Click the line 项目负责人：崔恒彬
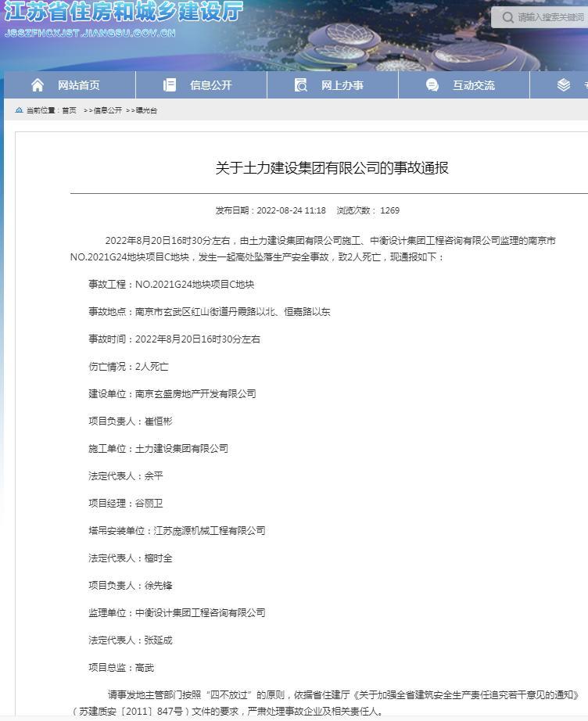The width and height of the screenshot is (588, 721). pyautogui.click(x=131, y=421)
